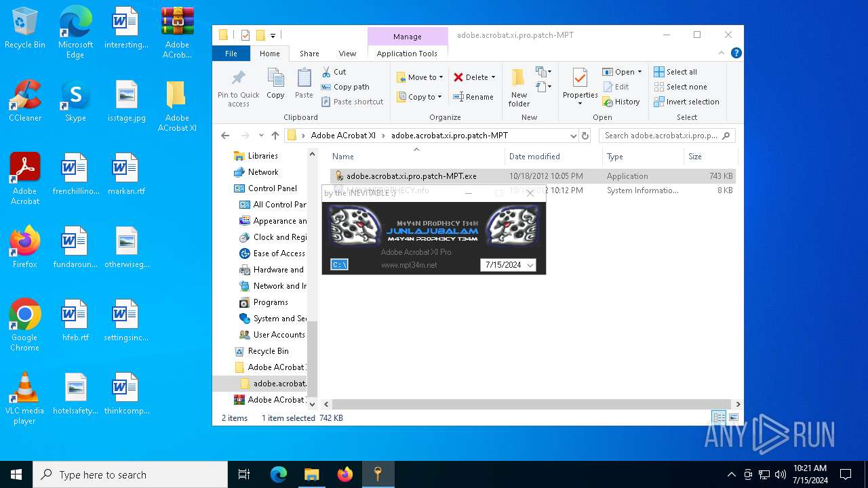
Task: Switch to large icons view button
Action: coord(733,418)
